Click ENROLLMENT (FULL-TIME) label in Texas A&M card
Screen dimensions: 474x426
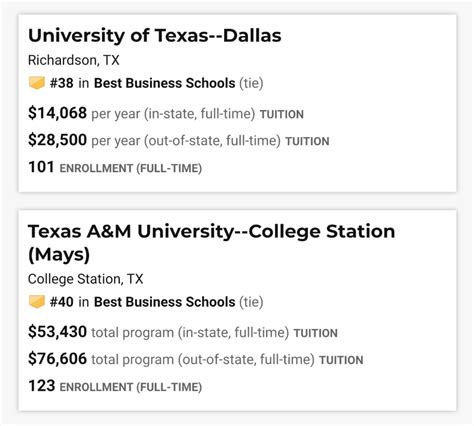pos(131,387)
